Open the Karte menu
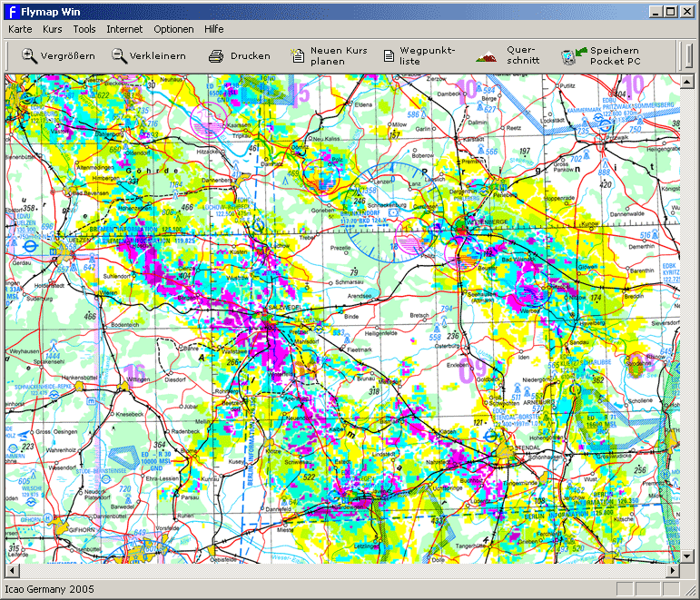The width and height of the screenshot is (700, 600). tap(20, 29)
